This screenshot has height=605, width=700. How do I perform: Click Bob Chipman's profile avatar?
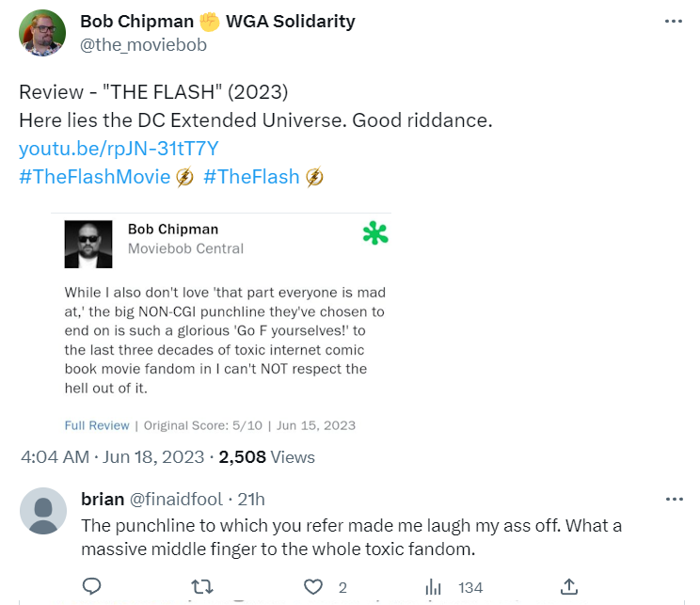coord(42,33)
